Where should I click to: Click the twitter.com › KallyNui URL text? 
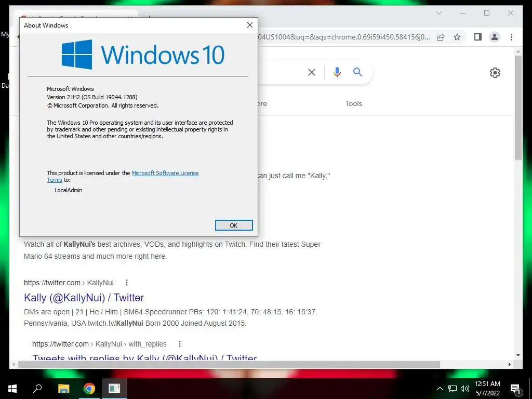(69, 283)
